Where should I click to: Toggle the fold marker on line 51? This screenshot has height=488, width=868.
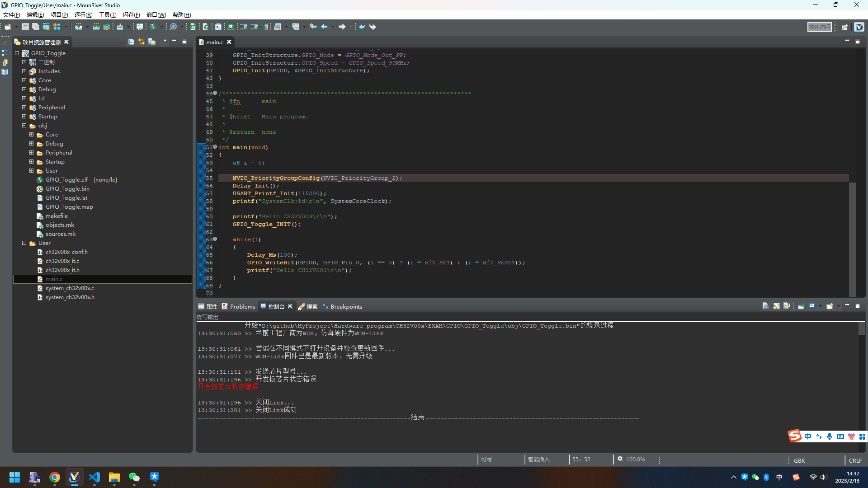pos(215,147)
